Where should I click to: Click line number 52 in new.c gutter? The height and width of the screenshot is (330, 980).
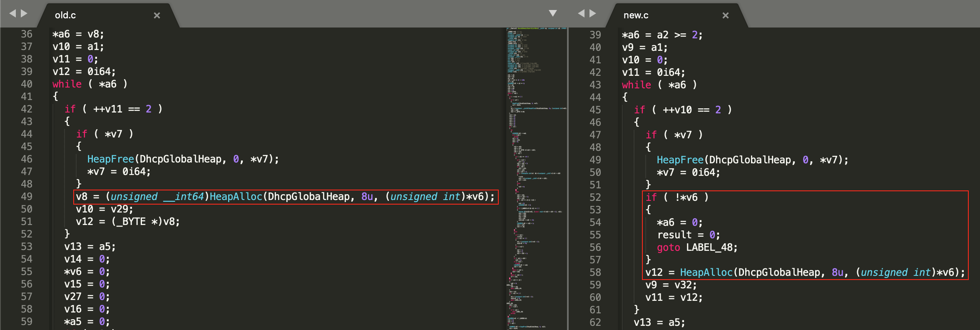pos(595,197)
